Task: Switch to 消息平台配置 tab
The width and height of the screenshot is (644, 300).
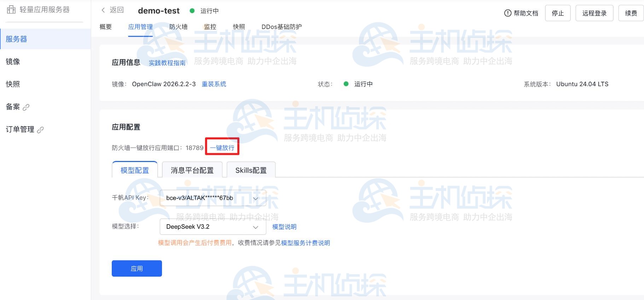Action: coord(192,170)
